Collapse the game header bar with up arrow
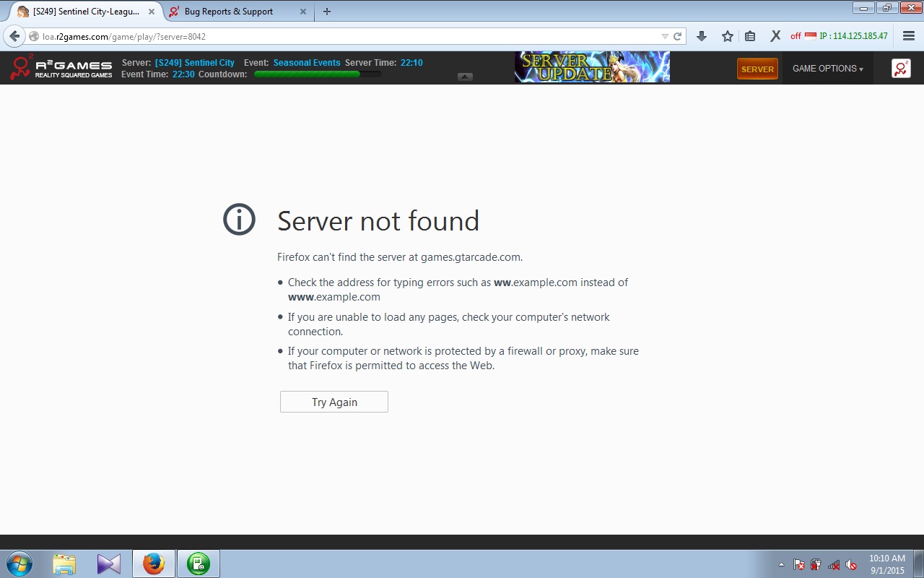924x578 pixels. pos(465,77)
